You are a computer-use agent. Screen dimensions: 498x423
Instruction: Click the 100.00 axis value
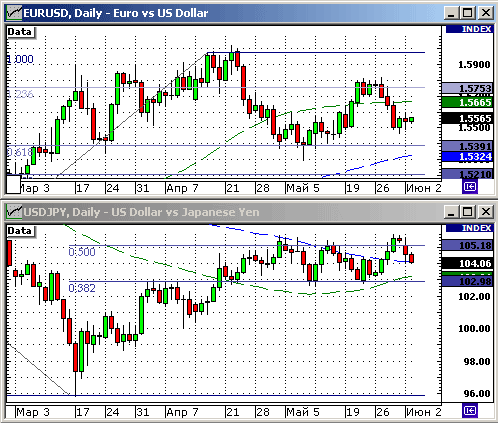pos(474,329)
